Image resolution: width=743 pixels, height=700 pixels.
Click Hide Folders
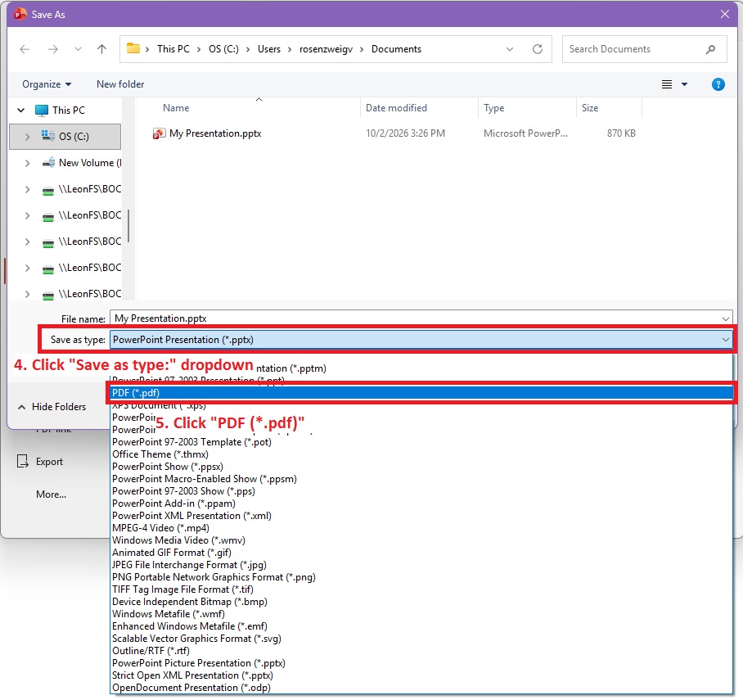52,407
